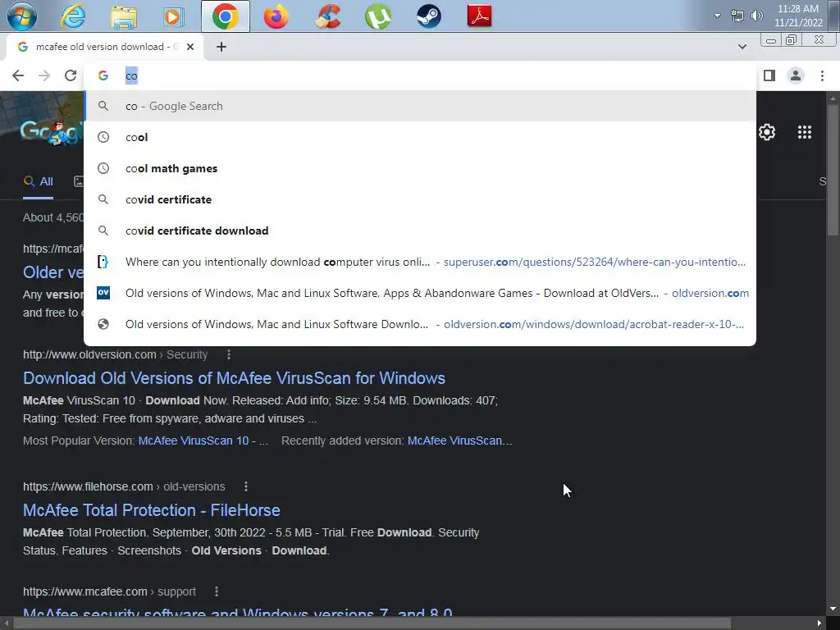Click the scroll-down arrow of vertical scrollbar
The height and width of the screenshot is (630, 840).
click(x=833, y=609)
